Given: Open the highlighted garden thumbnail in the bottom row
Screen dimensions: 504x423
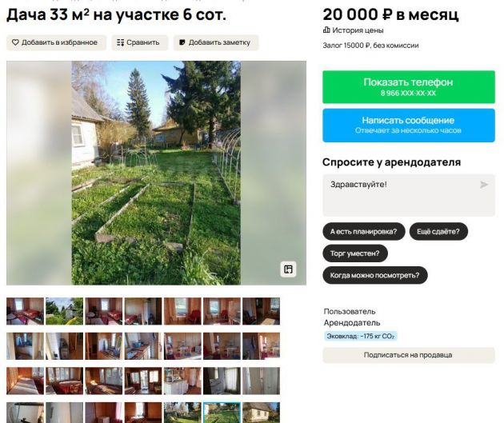Looking at the screenshot, I should [222, 413].
